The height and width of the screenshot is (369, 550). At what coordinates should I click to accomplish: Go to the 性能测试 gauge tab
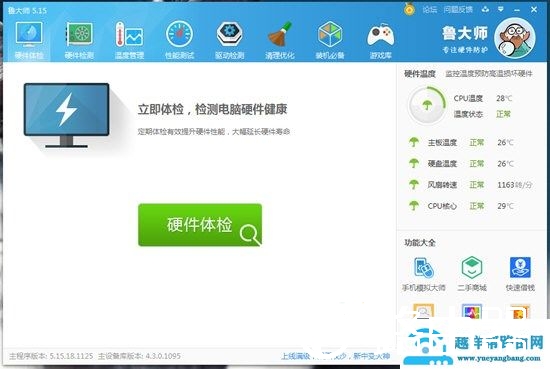tap(179, 40)
